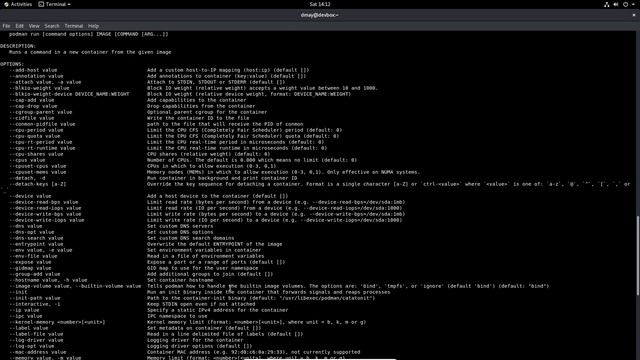Viewport: 640px width, 360px height.
Task: Open the Search menu
Action: point(52,26)
